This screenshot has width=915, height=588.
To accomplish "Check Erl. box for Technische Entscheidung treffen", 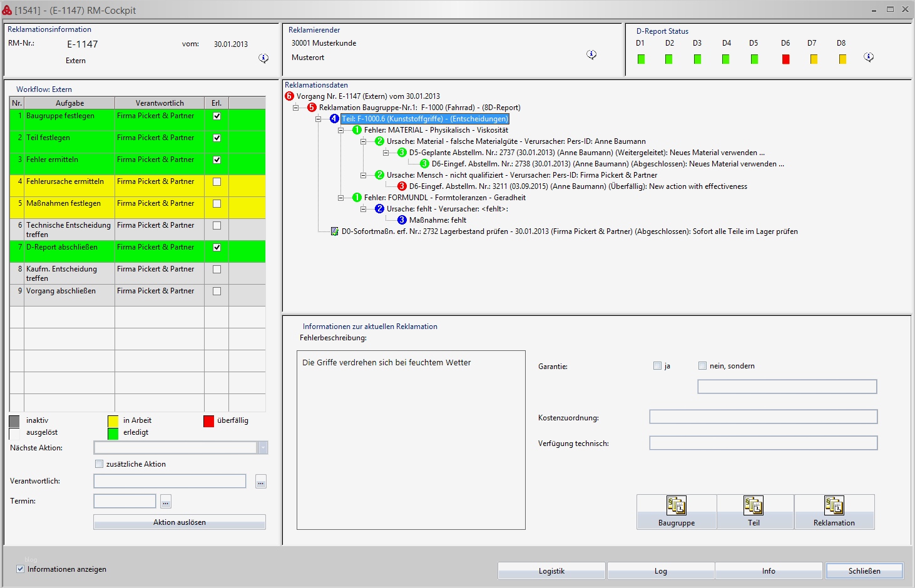I will coord(217,226).
